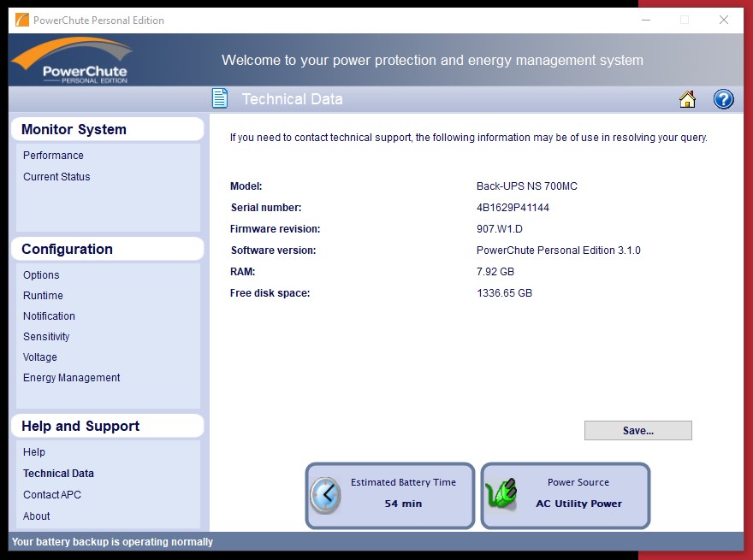
Task: Open Options under Configuration
Action: click(x=41, y=275)
